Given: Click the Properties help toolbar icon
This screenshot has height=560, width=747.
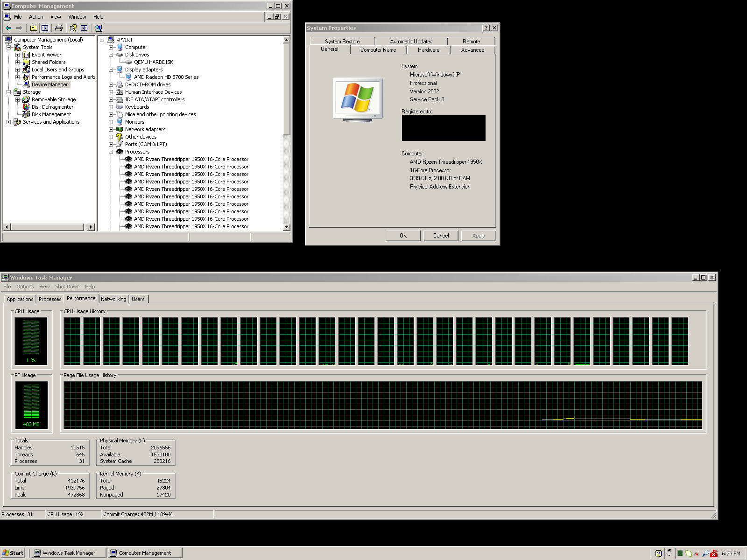Looking at the screenshot, I should (x=73, y=28).
